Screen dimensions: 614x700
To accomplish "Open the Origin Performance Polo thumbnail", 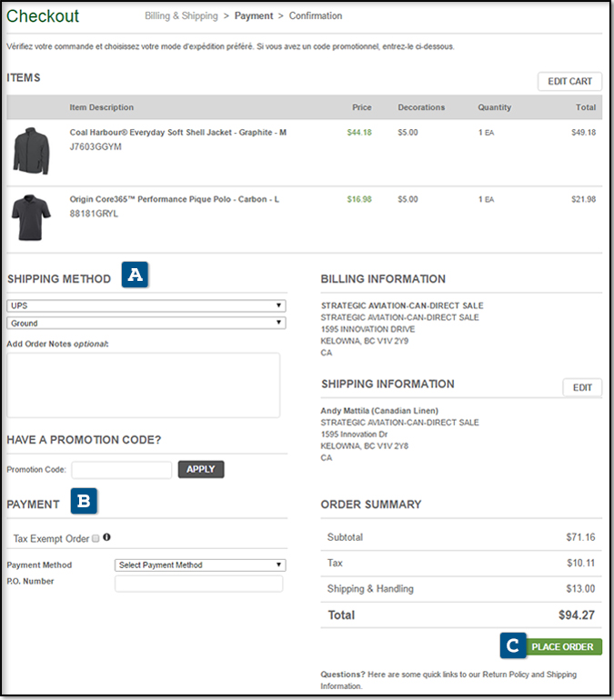I will [31, 216].
